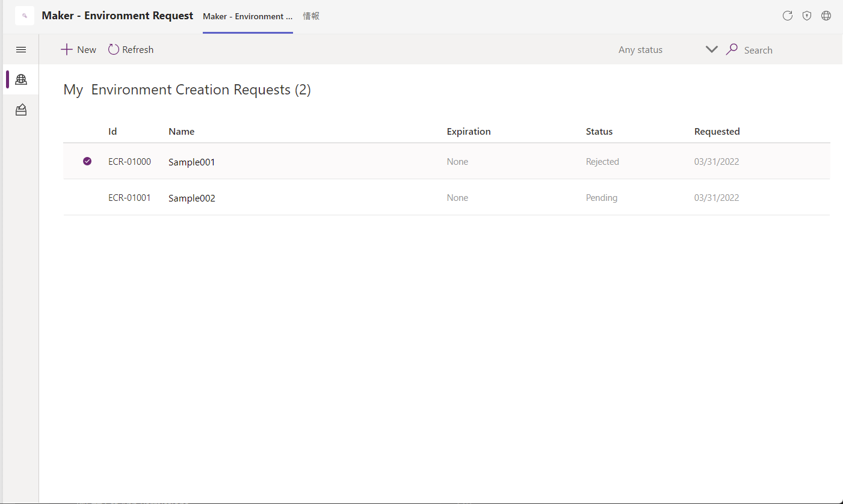This screenshot has width=843, height=504.
Task: Click Sample001 requested date 03/31/2022
Action: [x=717, y=161]
